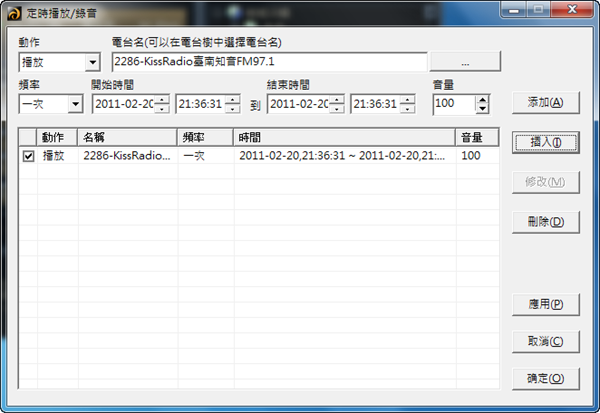Screen dimensions: 600x413
Task: Click the 頻率 column header
Action: point(205,137)
